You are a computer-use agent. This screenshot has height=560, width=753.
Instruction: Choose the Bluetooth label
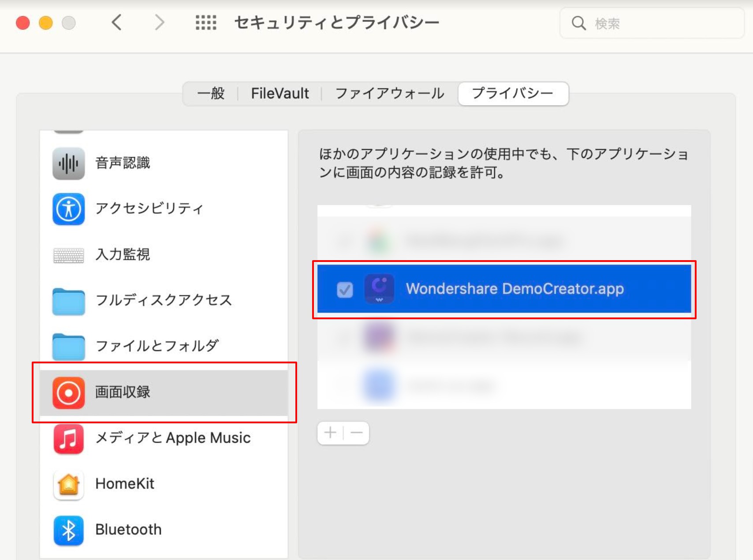(129, 530)
